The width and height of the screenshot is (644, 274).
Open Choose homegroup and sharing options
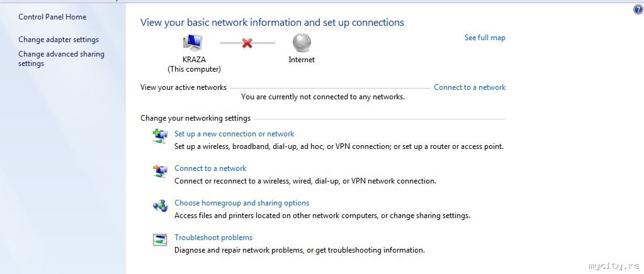[242, 203]
